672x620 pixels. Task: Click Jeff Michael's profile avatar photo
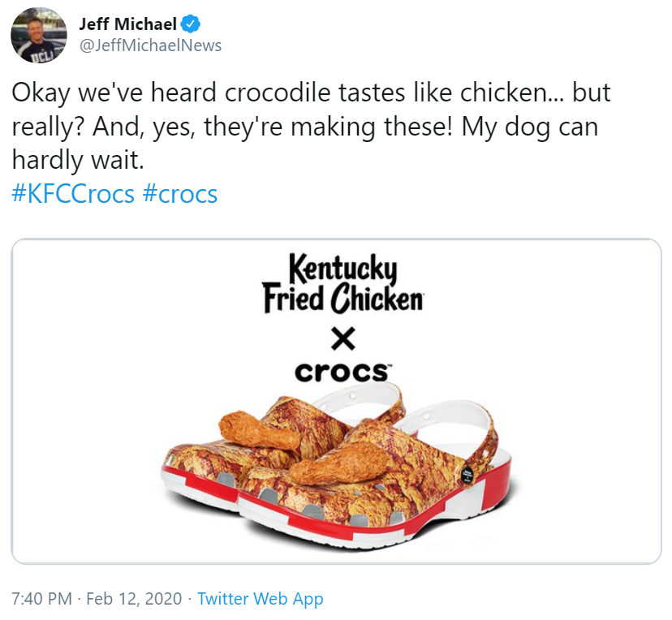39,35
